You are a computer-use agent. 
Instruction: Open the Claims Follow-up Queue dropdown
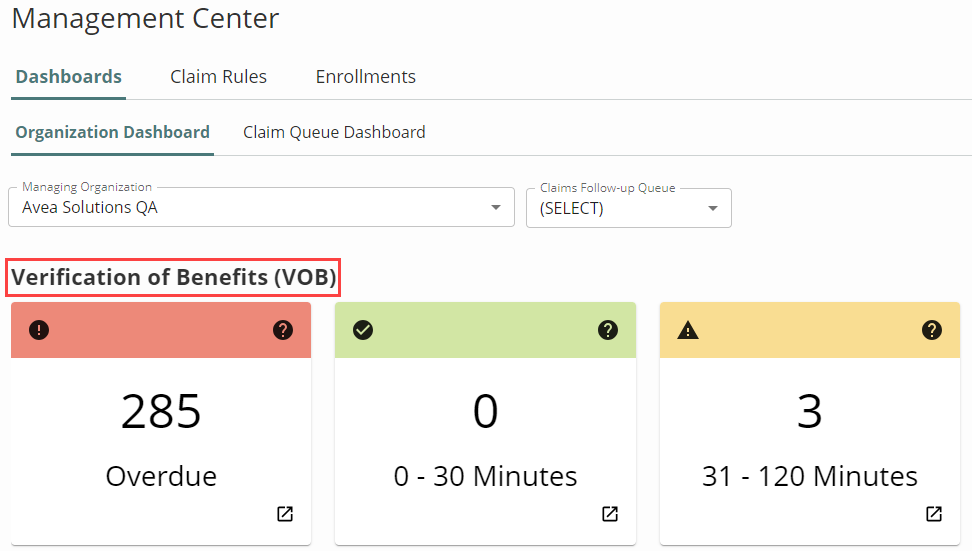click(713, 208)
